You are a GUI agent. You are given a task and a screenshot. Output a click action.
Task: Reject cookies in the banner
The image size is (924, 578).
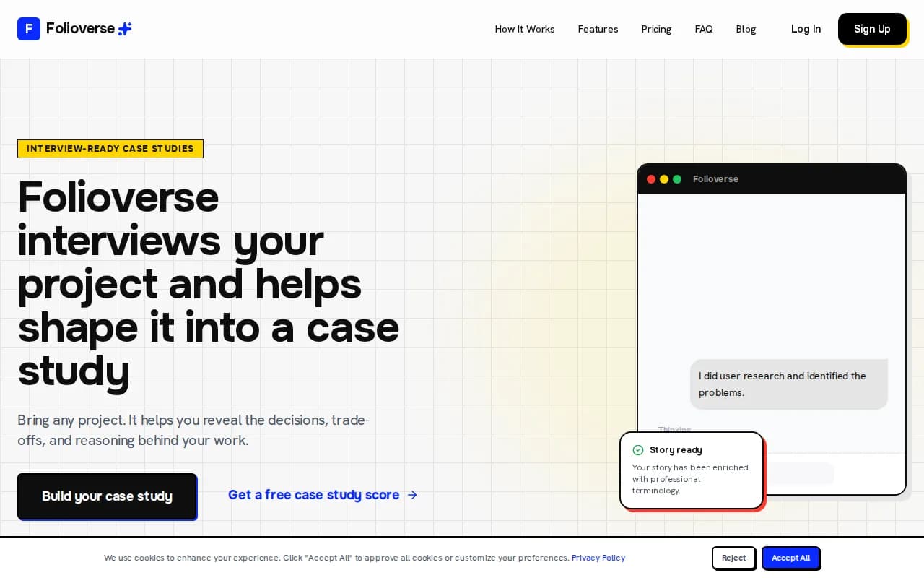tap(733, 558)
